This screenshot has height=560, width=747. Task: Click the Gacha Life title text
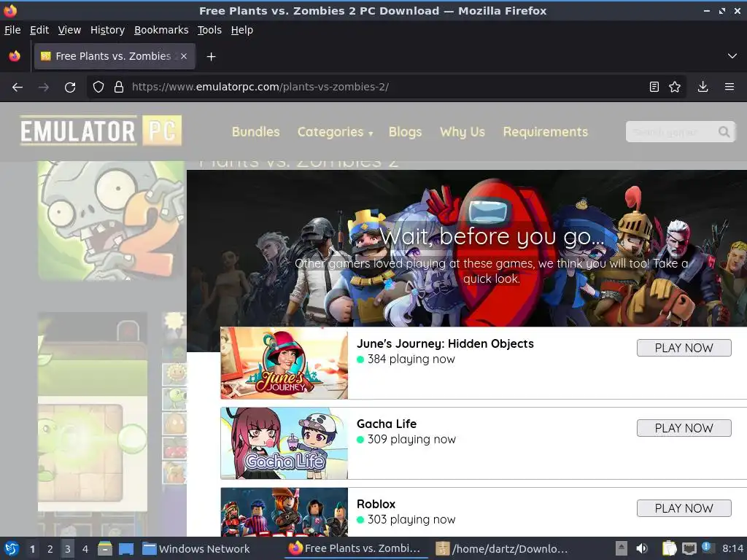pyautogui.click(x=387, y=424)
